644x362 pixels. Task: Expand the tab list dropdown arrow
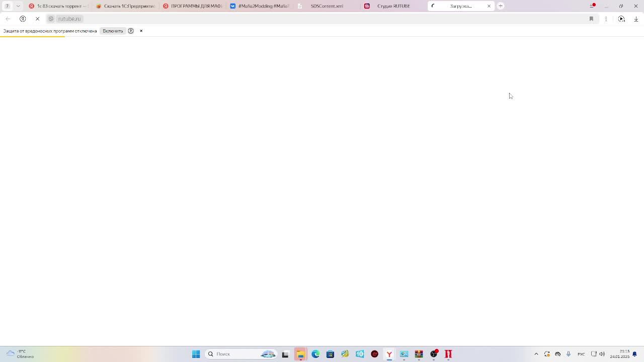click(18, 6)
